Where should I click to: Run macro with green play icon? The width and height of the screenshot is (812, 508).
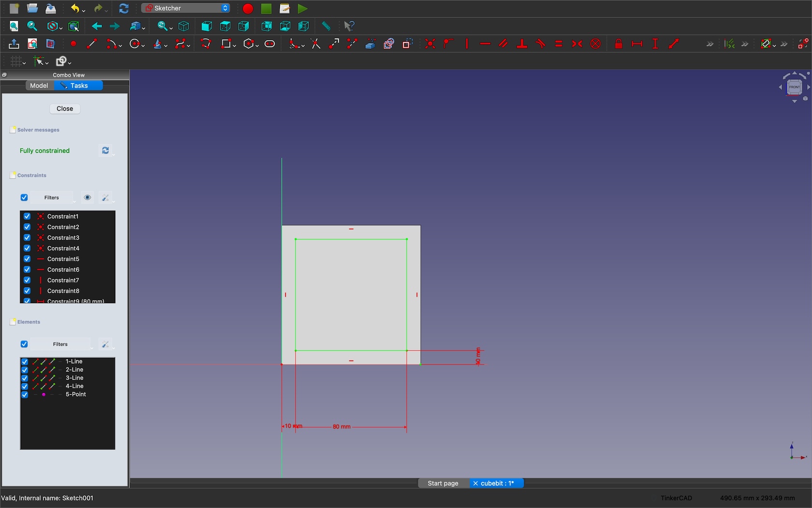(303, 8)
